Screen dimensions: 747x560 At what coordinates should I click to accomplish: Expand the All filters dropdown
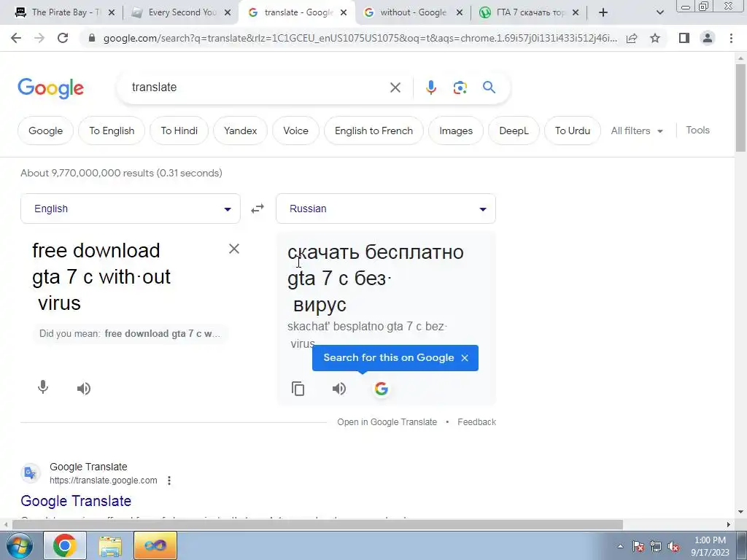(x=636, y=131)
